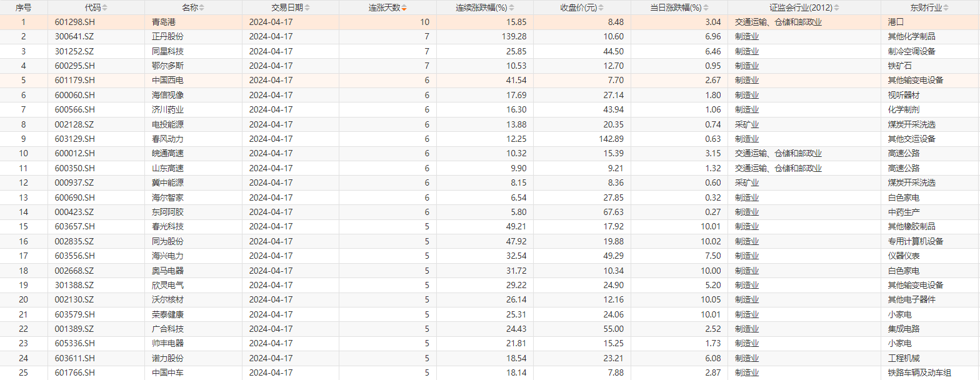Select the 海尔智家 name cell

point(193,197)
